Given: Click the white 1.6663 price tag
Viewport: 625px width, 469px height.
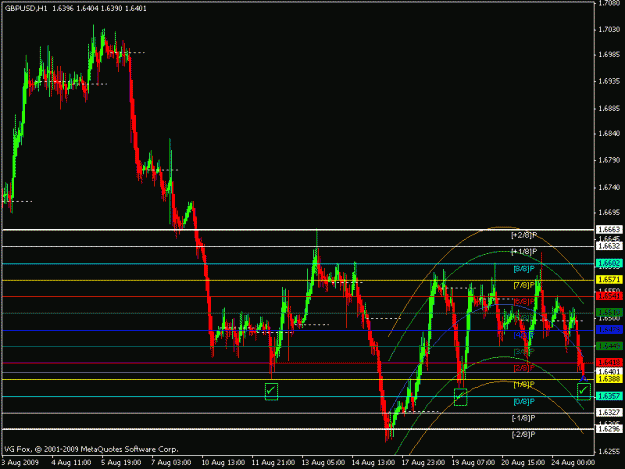Looking at the screenshot, I should tap(609, 230).
